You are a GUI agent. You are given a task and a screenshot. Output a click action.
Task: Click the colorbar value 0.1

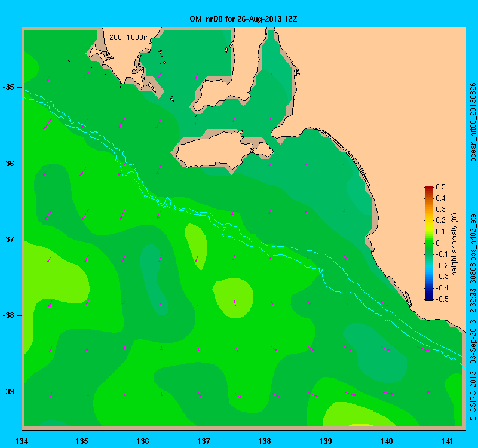click(440, 232)
